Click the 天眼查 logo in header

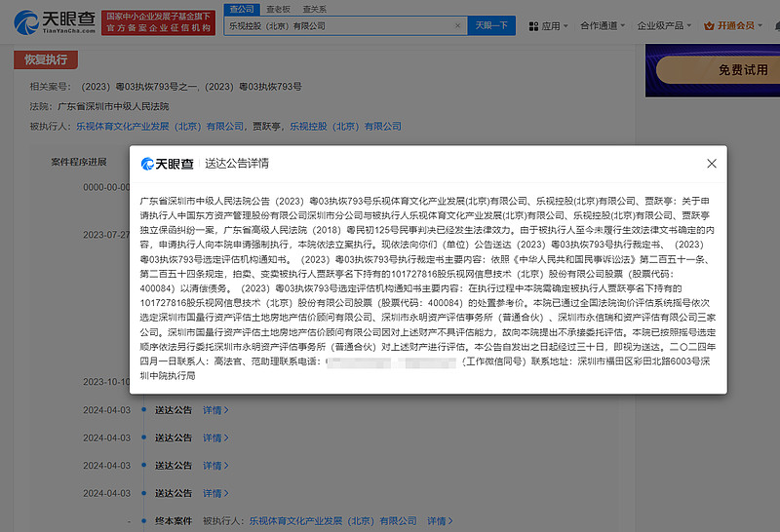click(x=55, y=22)
